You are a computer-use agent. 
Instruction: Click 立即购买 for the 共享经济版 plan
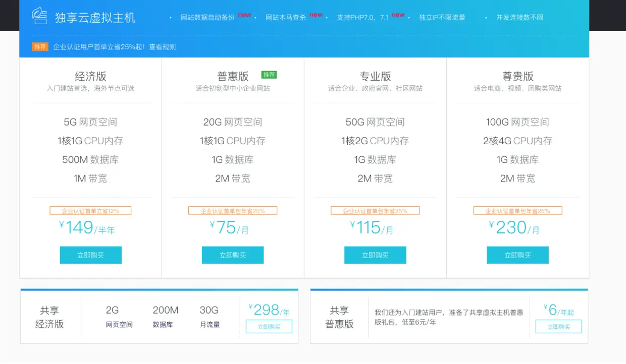[269, 327]
